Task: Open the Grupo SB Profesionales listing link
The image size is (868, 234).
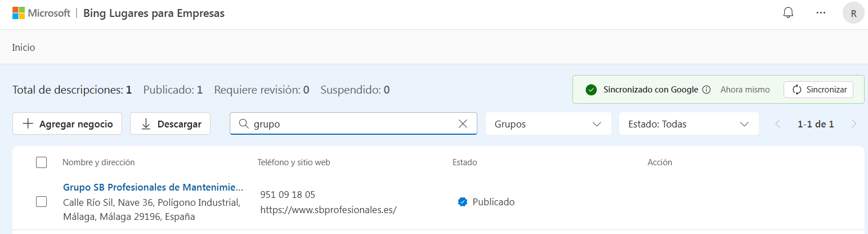Action: pyautogui.click(x=153, y=187)
